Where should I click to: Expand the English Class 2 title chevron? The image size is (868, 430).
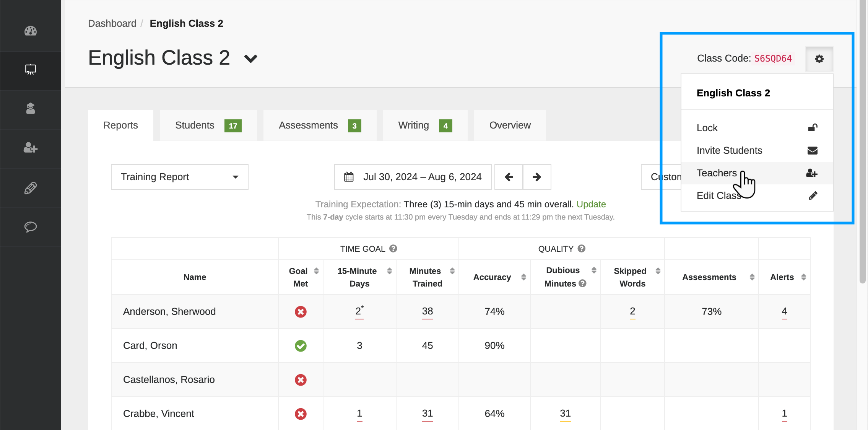251,59
